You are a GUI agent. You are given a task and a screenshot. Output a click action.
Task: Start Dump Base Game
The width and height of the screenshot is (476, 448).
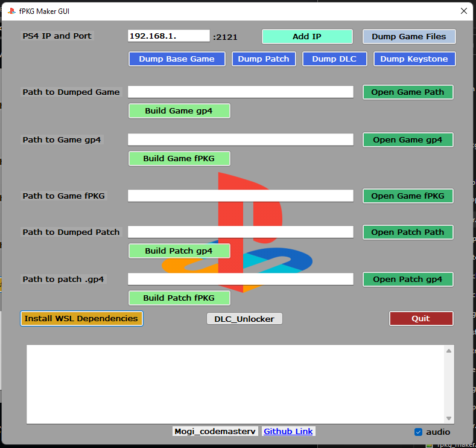pyautogui.click(x=177, y=59)
